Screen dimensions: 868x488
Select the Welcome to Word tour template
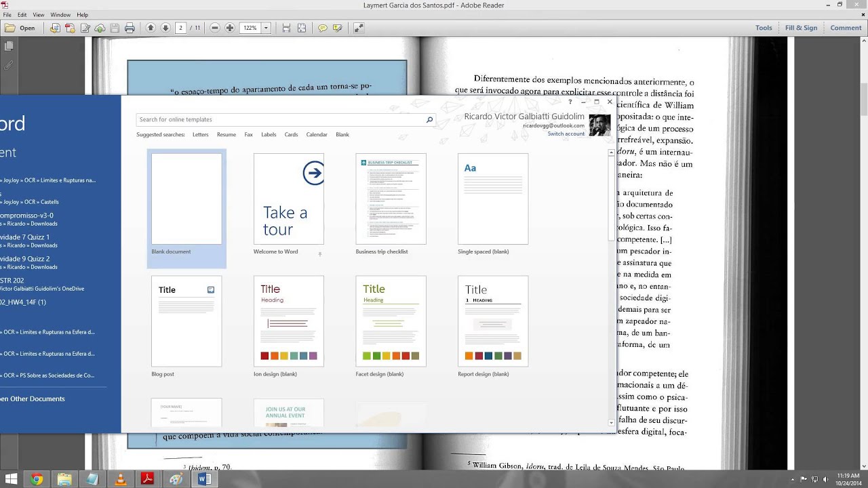coord(289,204)
